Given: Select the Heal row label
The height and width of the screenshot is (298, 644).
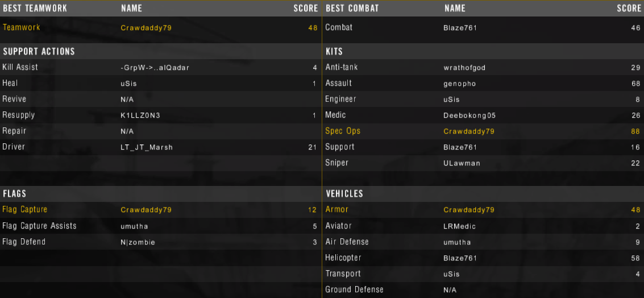Looking at the screenshot, I should [10, 83].
